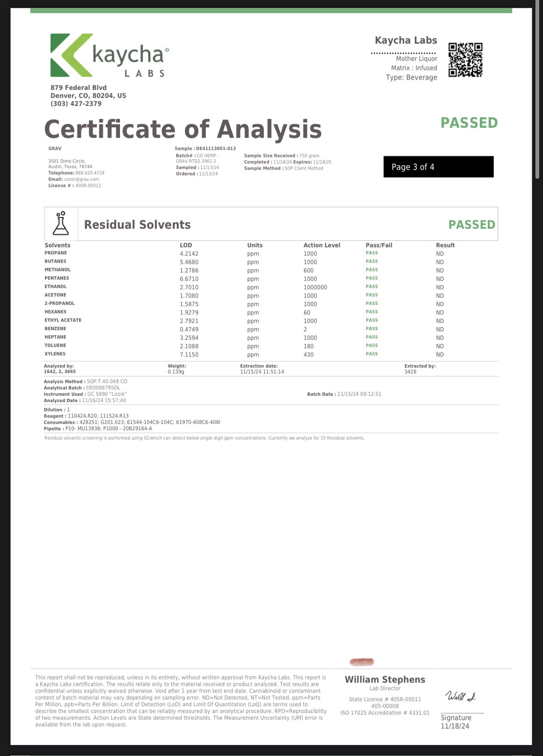
Task: Click the QR code image
Action: coord(465,60)
